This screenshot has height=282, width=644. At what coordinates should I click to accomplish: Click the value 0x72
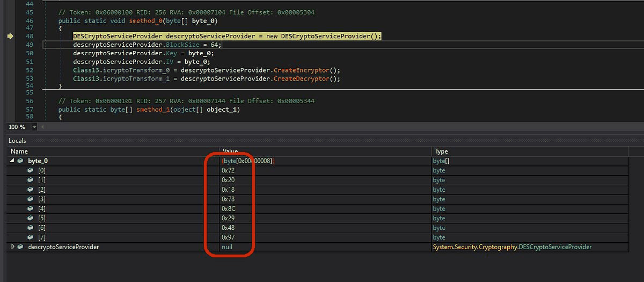point(228,170)
